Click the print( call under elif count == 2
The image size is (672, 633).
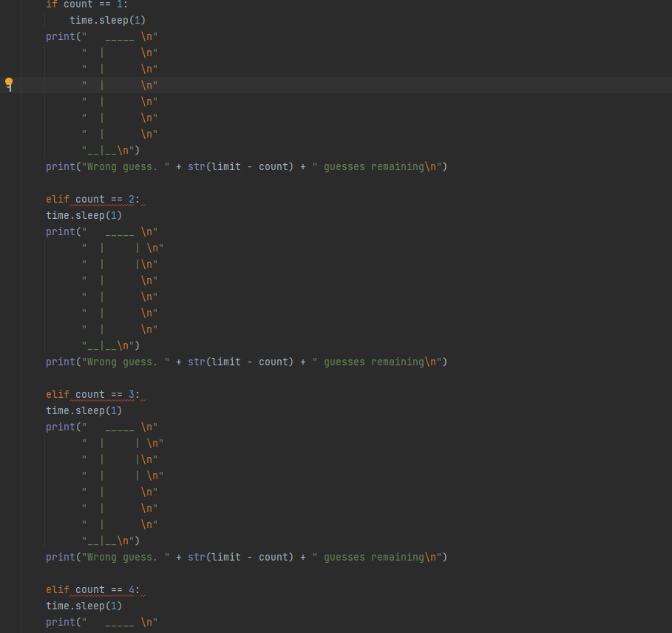(63, 231)
